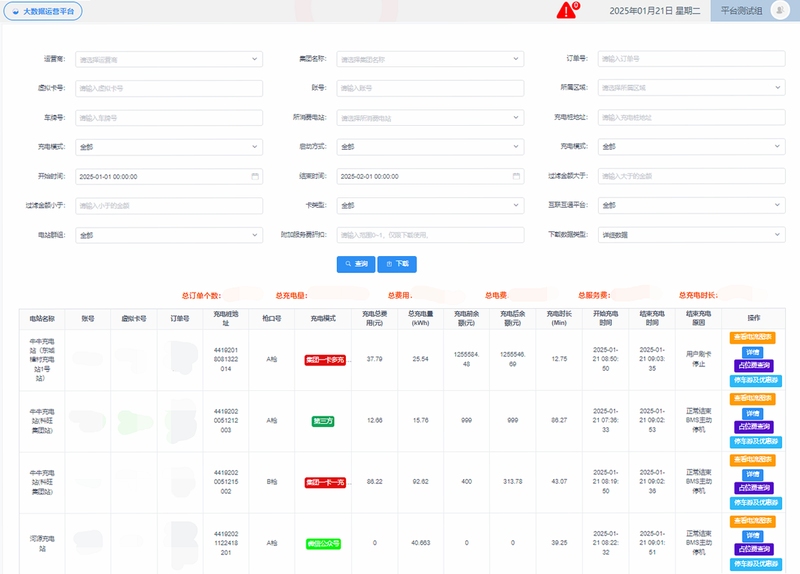Click 占位费查询 in the 集团一卡一充 row
This screenshot has width=800, height=574.
[754, 488]
